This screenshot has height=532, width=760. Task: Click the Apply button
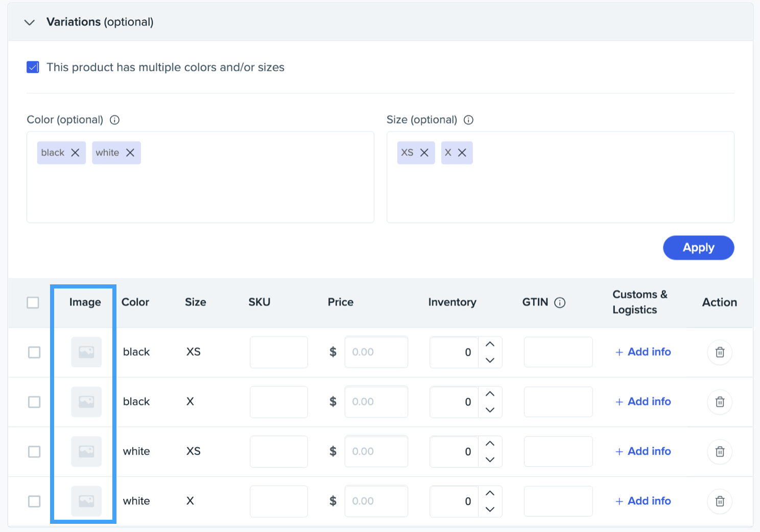point(698,248)
